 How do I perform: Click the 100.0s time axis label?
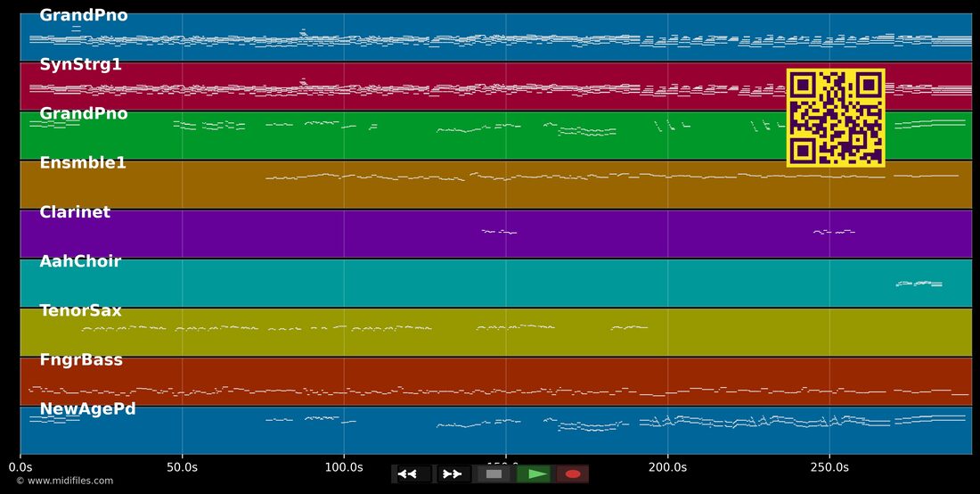click(x=344, y=467)
